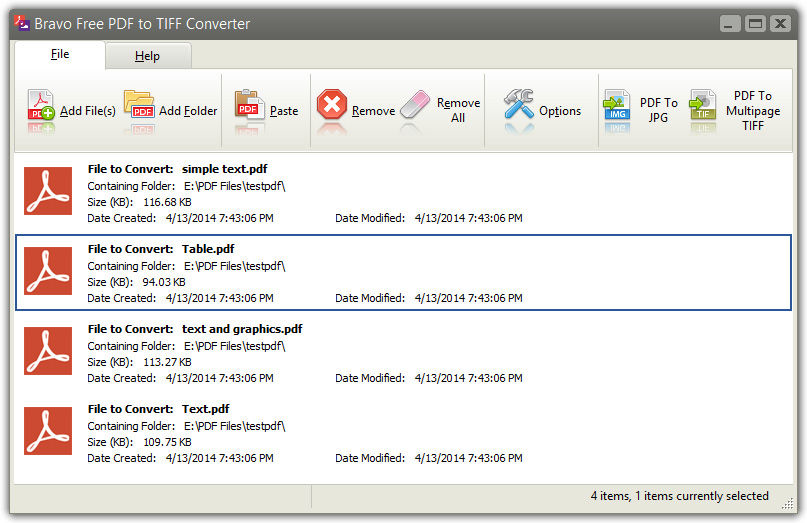
Task: Click the Remove All label
Action: click(x=458, y=110)
